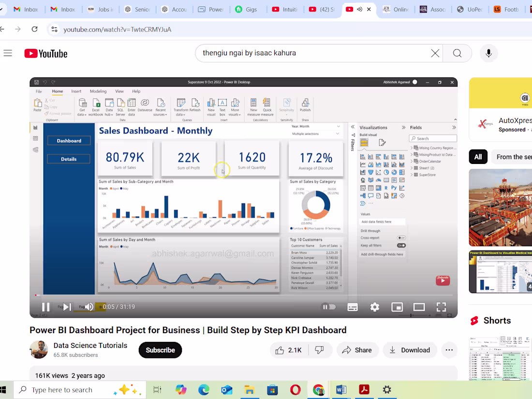Open the Insert tab in Power BI
532x399 pixels.
click(76, 91)
